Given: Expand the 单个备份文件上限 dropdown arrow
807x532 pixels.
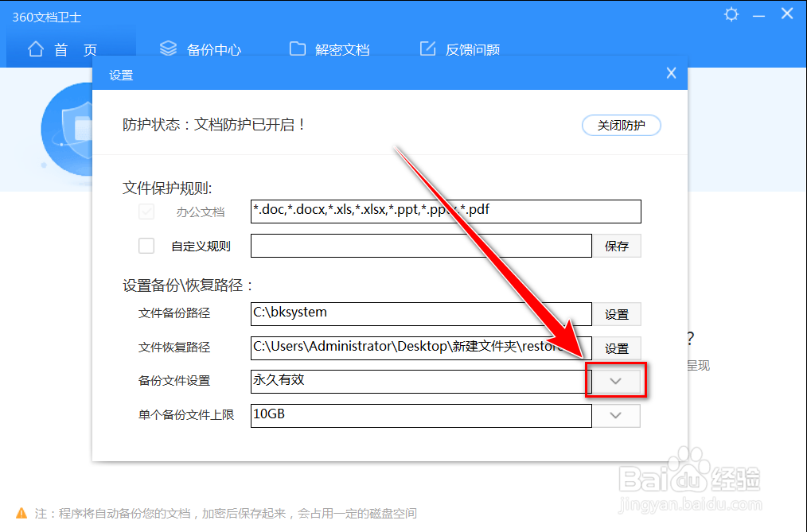Looking at the screenshot, I should pos(615,415).
